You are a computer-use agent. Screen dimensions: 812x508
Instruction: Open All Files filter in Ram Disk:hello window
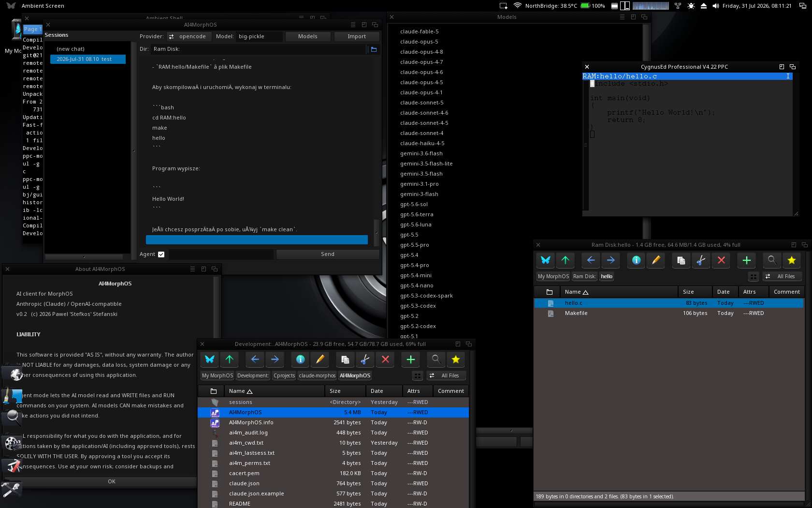point(782,277)
